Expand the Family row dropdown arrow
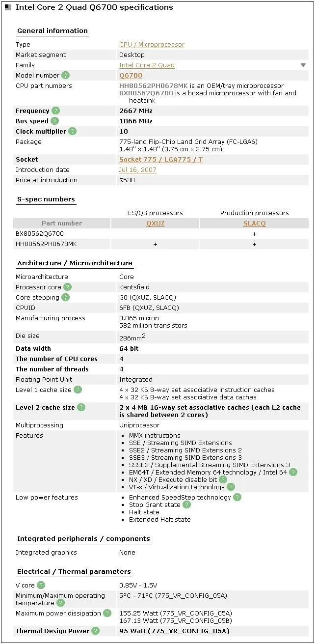316x644 pixels. [303, 64]
